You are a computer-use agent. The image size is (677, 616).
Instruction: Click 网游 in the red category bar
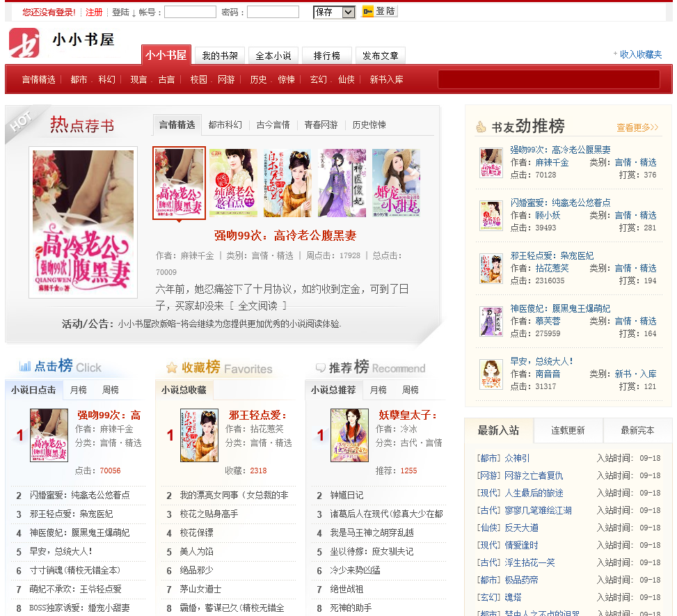pyautogui.click(x=226, y=79)
